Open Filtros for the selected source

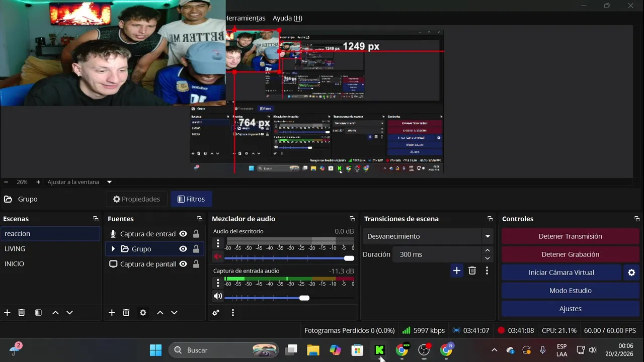[191, 199]
